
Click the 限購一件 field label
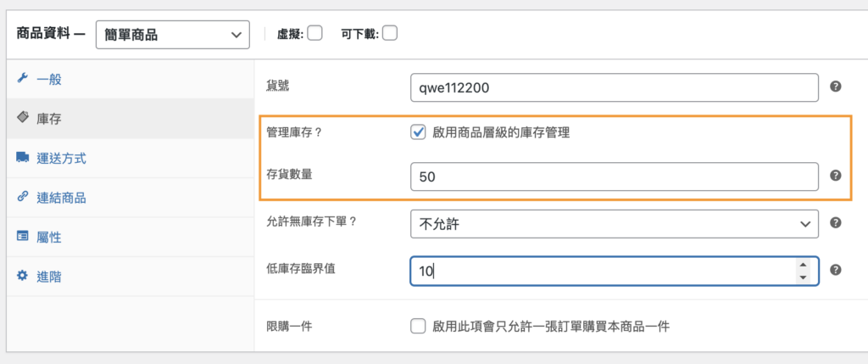[x=290, y=327]
